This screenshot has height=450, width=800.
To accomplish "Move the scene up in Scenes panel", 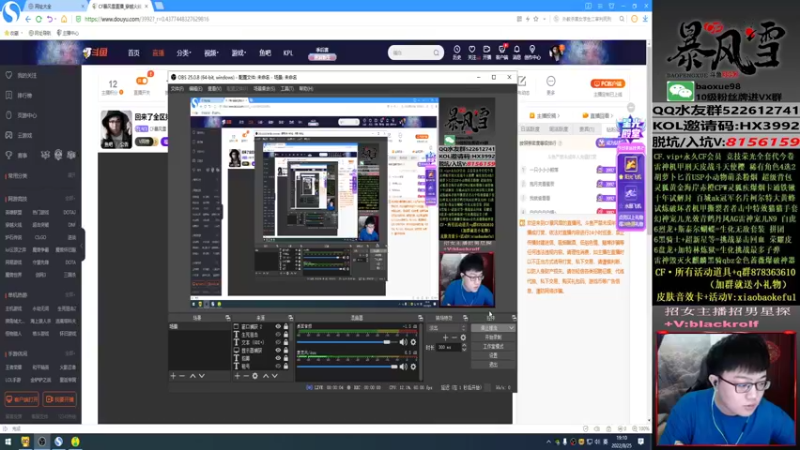I will tap(193, 376).
